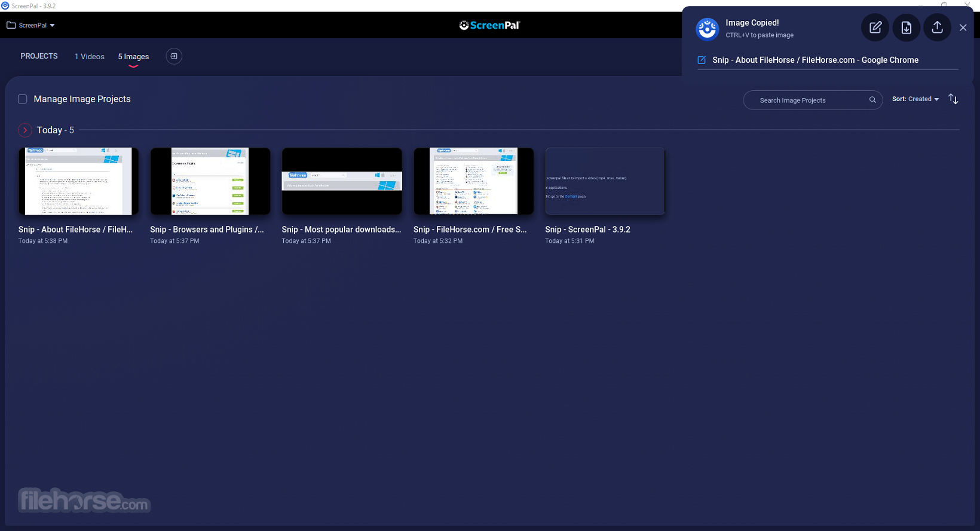Click the upload share icon in notification
Screen dimensions: 980x531
937,28
